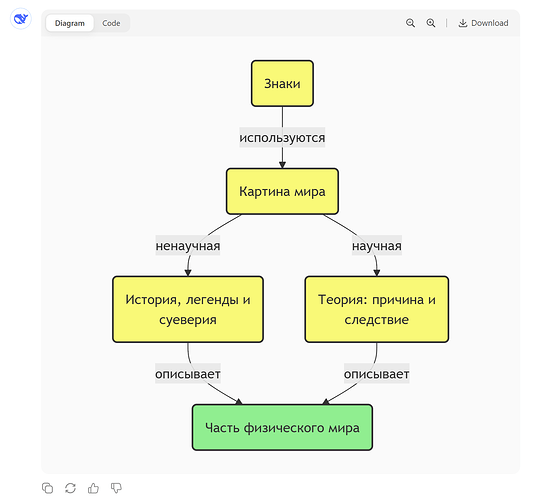Like the response with thumbs up
The width and height of the screenshot is (534, 500).
pos(93,488)
